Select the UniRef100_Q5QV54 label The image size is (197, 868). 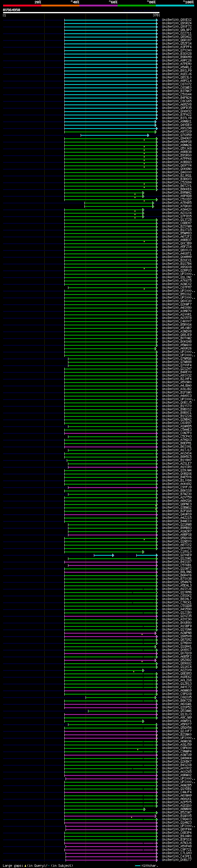177,728
